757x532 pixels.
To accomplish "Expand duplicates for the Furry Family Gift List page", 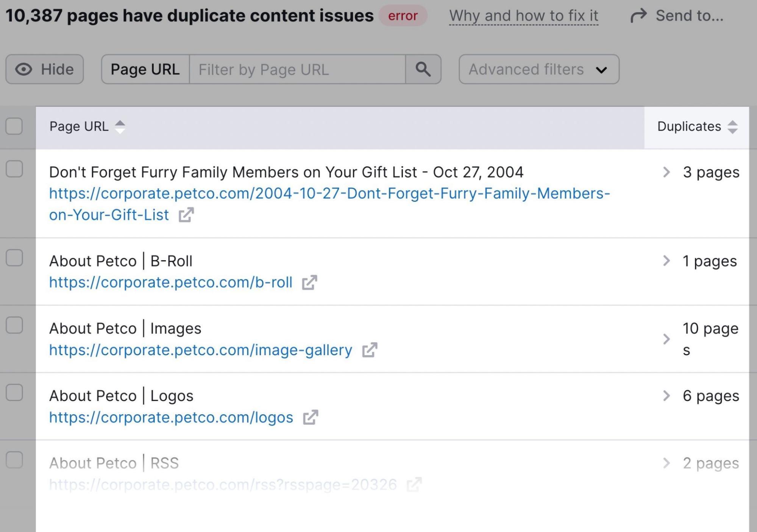I will (666, 172).
